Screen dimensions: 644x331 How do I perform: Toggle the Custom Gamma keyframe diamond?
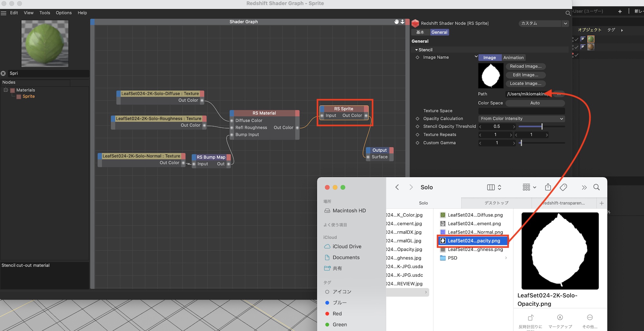(417, 143)
